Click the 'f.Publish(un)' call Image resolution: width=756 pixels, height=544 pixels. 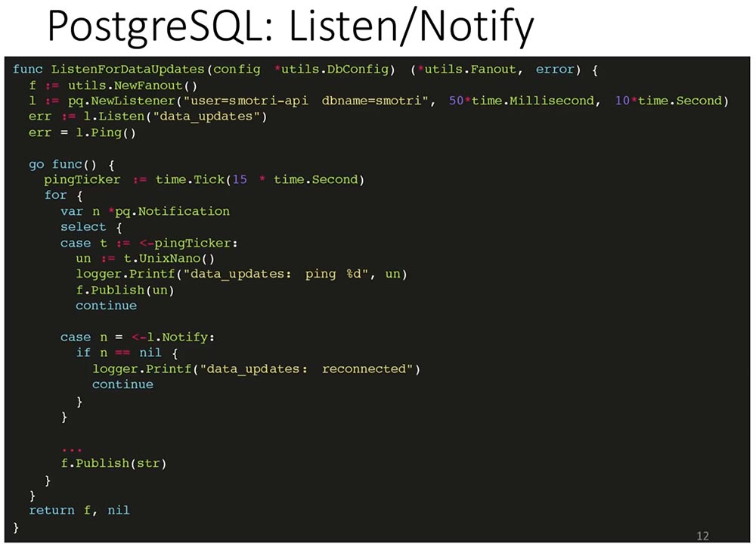click(x=125, y=290)
